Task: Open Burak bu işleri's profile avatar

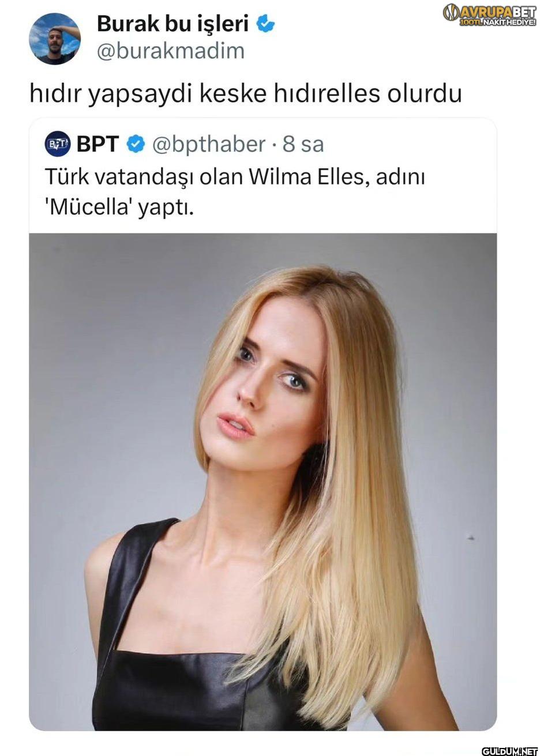Action: pos(55,39)
